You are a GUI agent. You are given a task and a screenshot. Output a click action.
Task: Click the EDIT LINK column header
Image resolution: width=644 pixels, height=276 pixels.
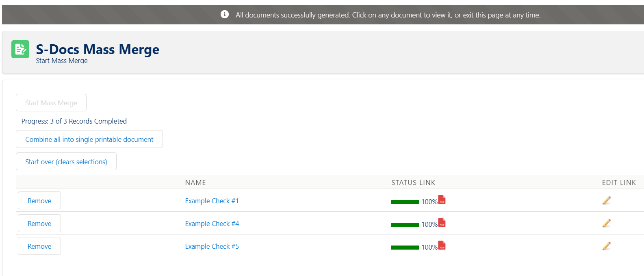click(619, 183)
